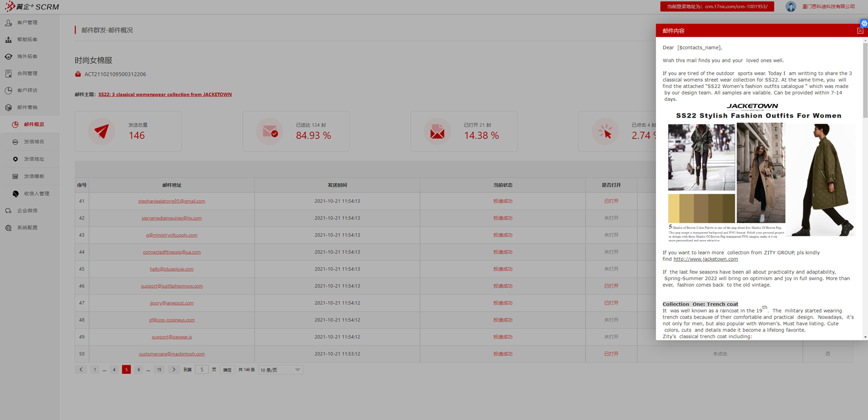The width and height of the screenshot is (868, 420).
Task: Click the red mail icon beside ACT21102109500312206
Action: pyautogui.click(x=78, y=74)
